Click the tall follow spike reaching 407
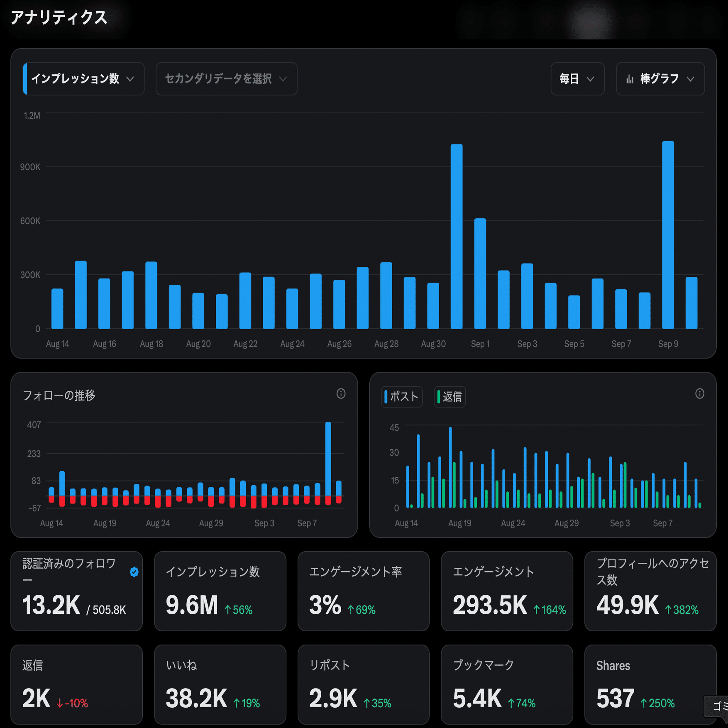The image size is (728, 728). 328,459
